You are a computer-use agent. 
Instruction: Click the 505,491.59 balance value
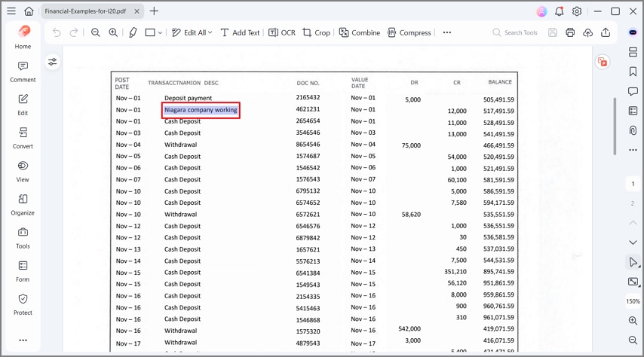[498, 99]
